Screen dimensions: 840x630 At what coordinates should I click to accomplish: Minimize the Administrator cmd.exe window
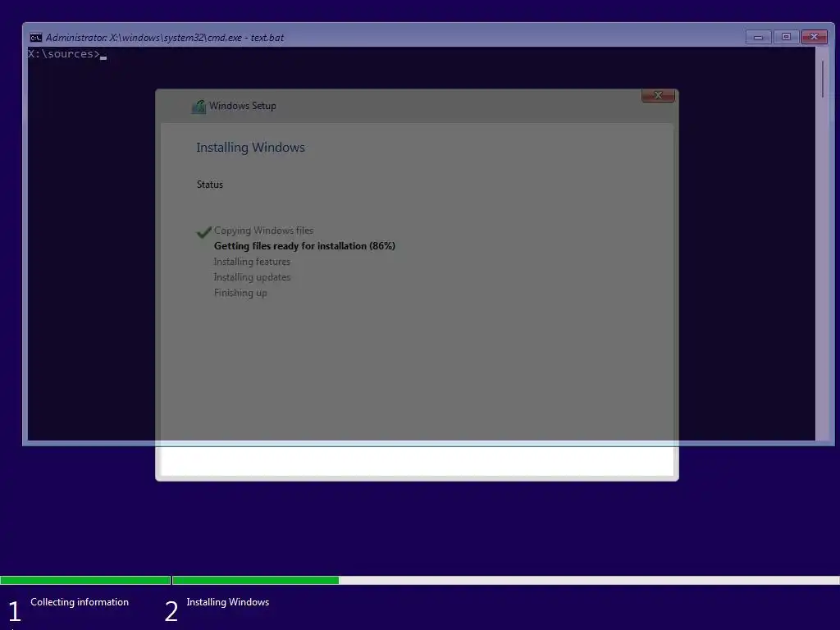(x=759, y=37)
